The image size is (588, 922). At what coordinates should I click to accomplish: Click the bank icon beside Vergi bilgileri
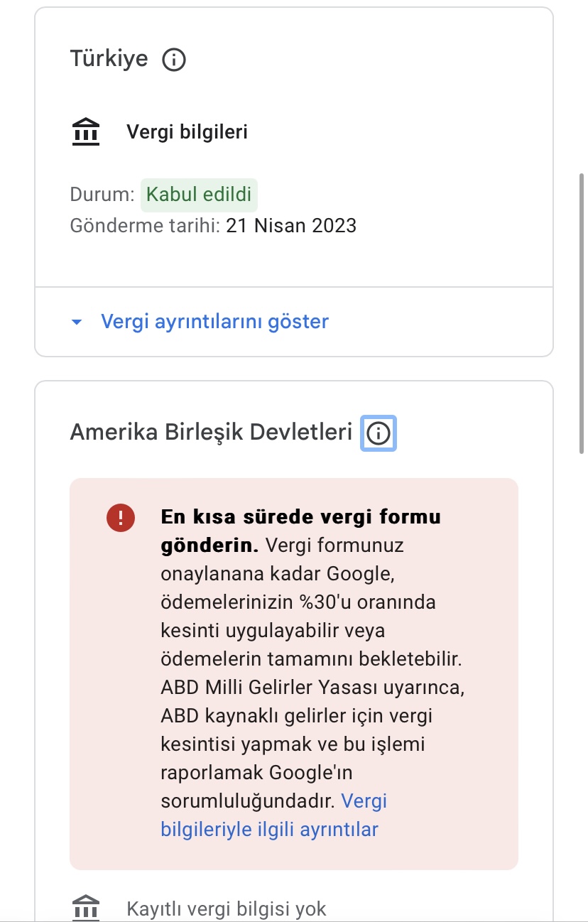87,132
